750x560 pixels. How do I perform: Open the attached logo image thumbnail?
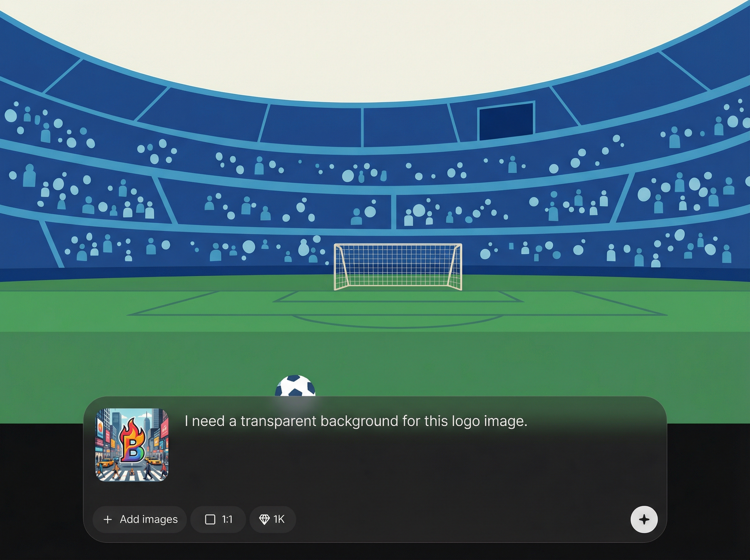[x=132, y=445]
